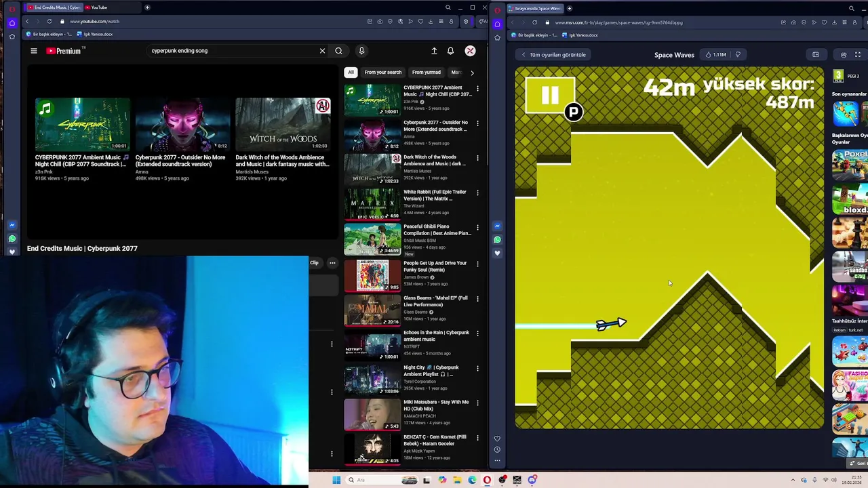
Task: Select the 'All' filter chip
Action: (351, 72)
